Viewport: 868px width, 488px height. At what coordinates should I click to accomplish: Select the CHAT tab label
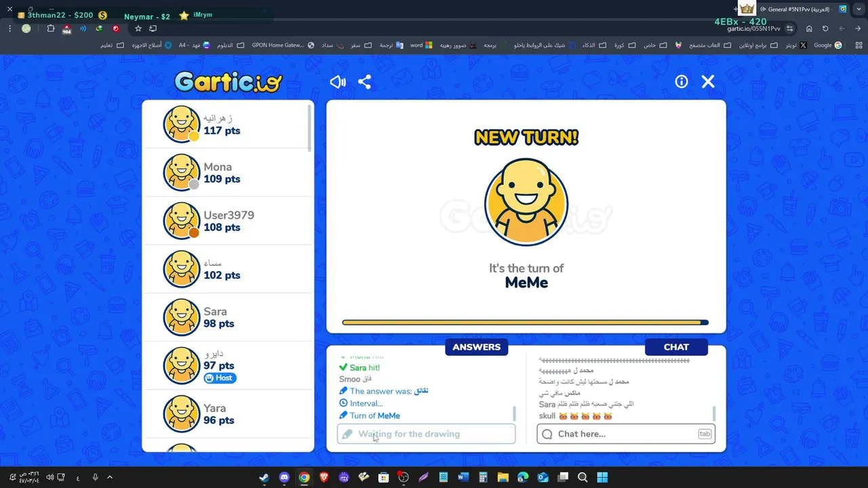tap(676, 347)
